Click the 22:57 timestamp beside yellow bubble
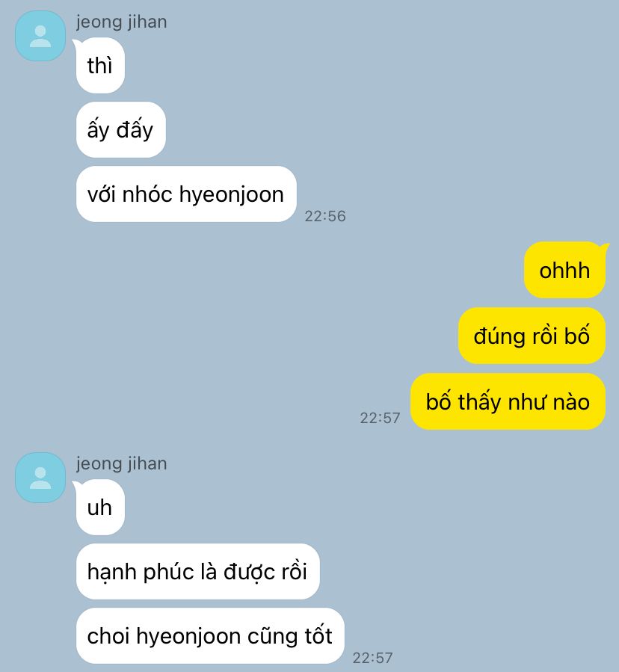The height and width of the screenshot is (672, 619). pyautogui.click(x=380, y=418)
